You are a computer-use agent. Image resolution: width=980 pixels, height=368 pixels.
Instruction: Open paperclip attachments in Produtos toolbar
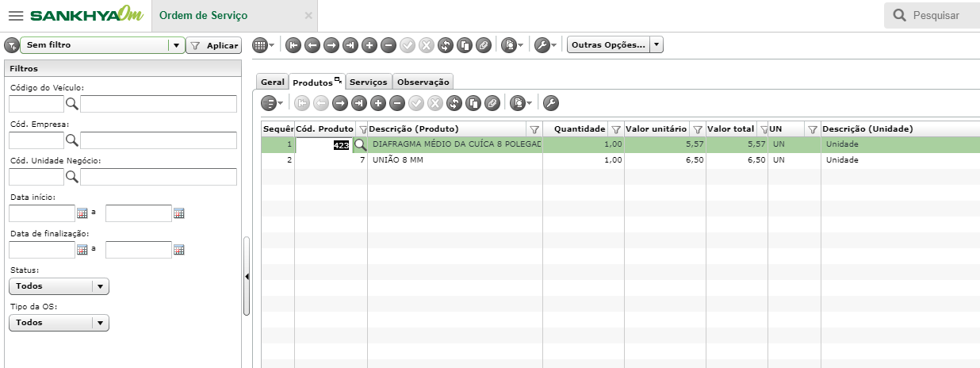492,102
